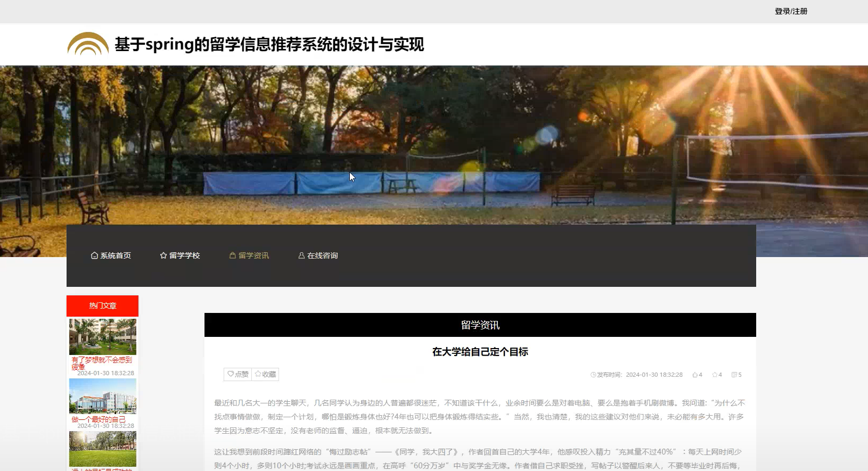Click the publish time 2024-01-30 18:32:28 in the article header
The image size is (868, 471).
coord(654,375)
